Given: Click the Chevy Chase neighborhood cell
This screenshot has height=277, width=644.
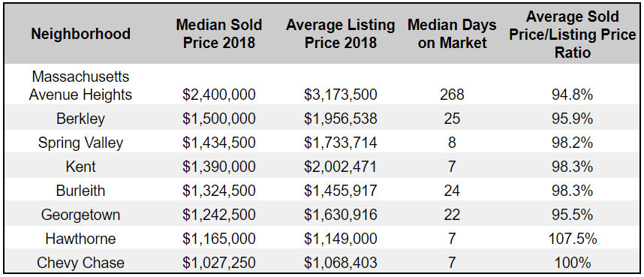Looking at the screenshot, I should (80, 262).
